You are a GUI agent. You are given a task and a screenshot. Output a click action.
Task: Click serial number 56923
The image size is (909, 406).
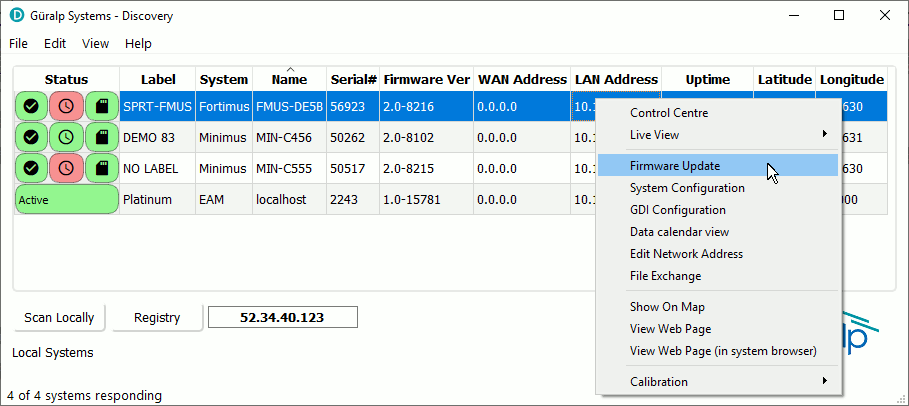click(x=353, y=106)
